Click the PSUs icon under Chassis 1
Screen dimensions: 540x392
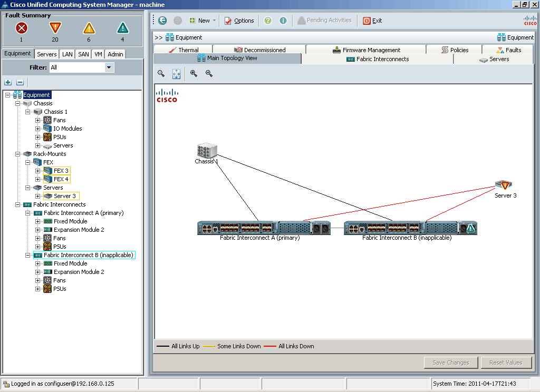click(47, 137)
